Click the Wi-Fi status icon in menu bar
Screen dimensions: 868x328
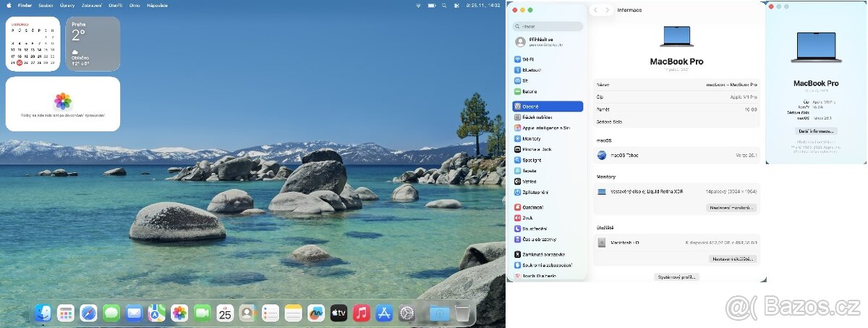pos(418,5)
